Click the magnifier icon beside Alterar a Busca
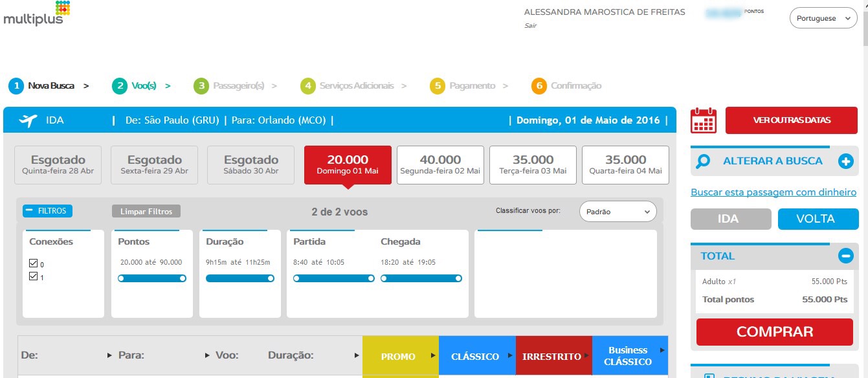The height and width of the screenshot is (378, 868). [x=703, y=161]
